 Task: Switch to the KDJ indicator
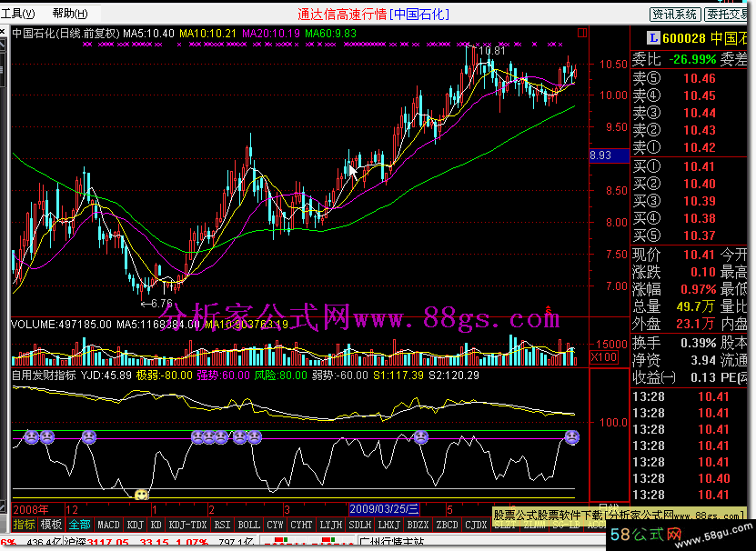(x=135, y=525)
